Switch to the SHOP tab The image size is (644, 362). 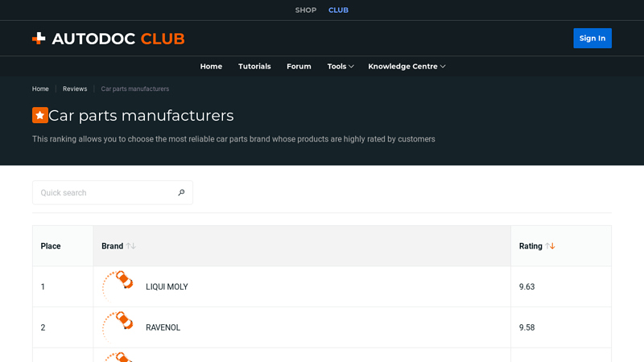pos(306,10)
